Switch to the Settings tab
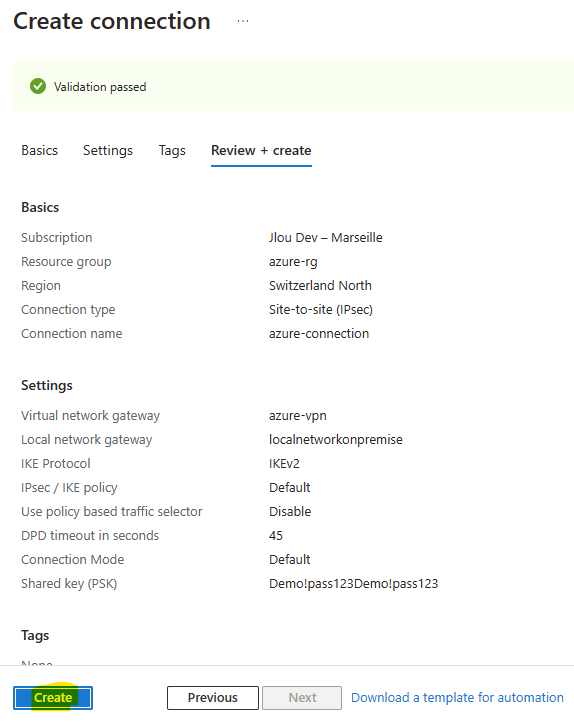 point(108,151)
